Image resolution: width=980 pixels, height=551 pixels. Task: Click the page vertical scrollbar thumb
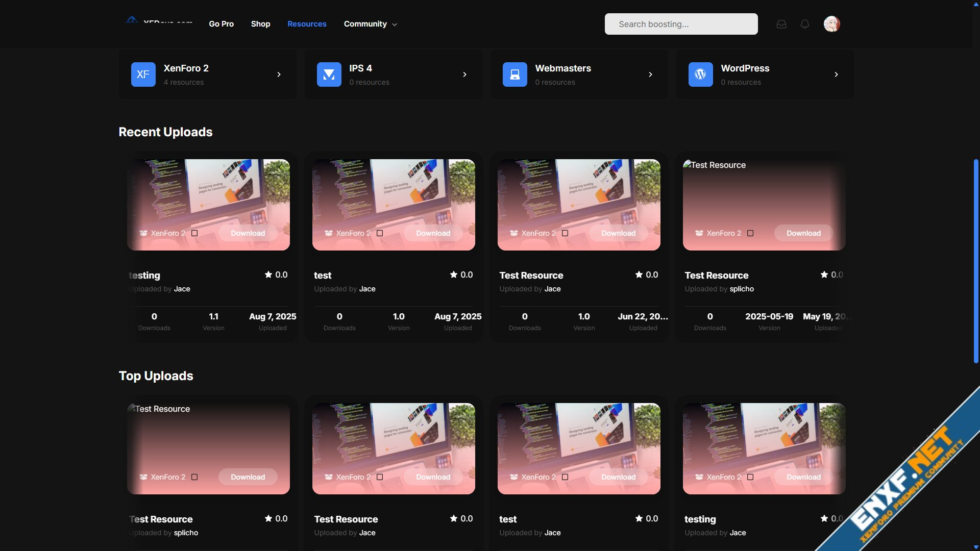pyautogui.click(x=976, y=260)
